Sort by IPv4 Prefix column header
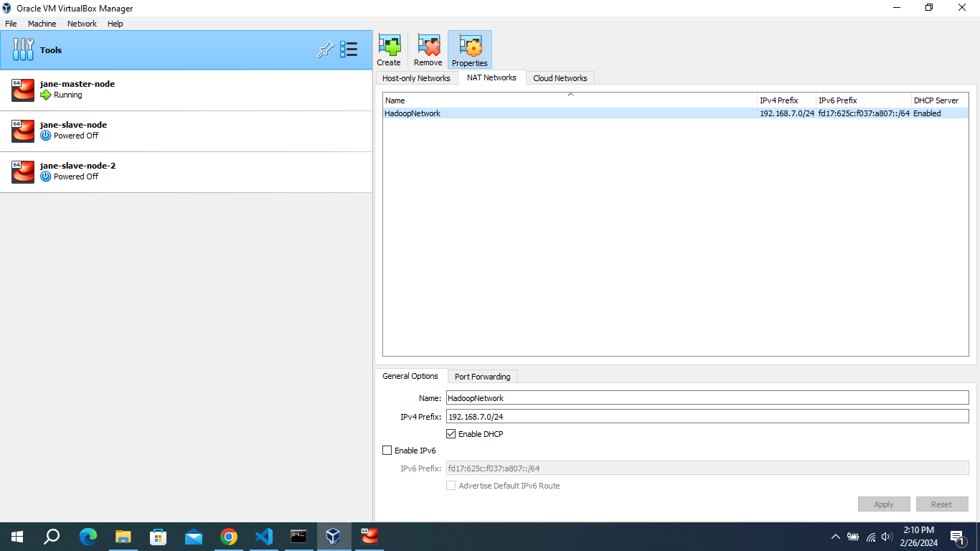 point(787,100)
